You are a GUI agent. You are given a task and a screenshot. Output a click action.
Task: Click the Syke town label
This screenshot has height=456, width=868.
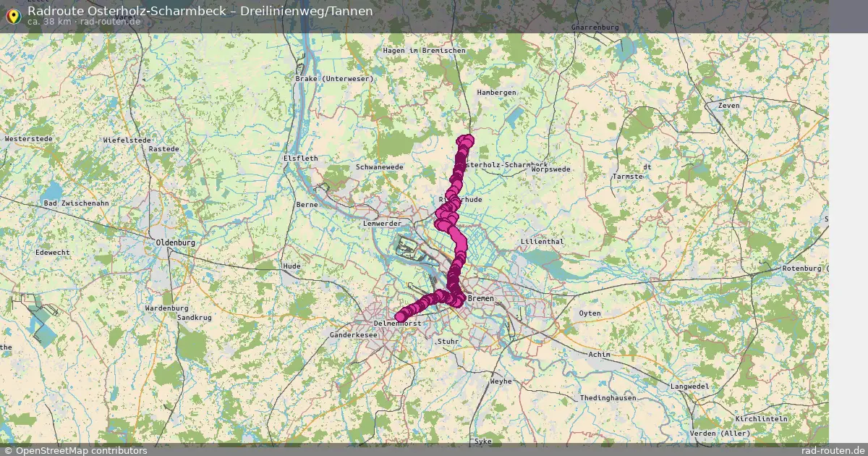(482, 441)
